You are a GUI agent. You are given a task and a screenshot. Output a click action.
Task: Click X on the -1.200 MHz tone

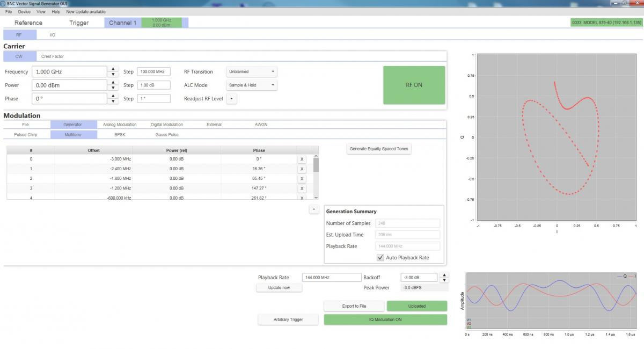(x=302, y=188)
